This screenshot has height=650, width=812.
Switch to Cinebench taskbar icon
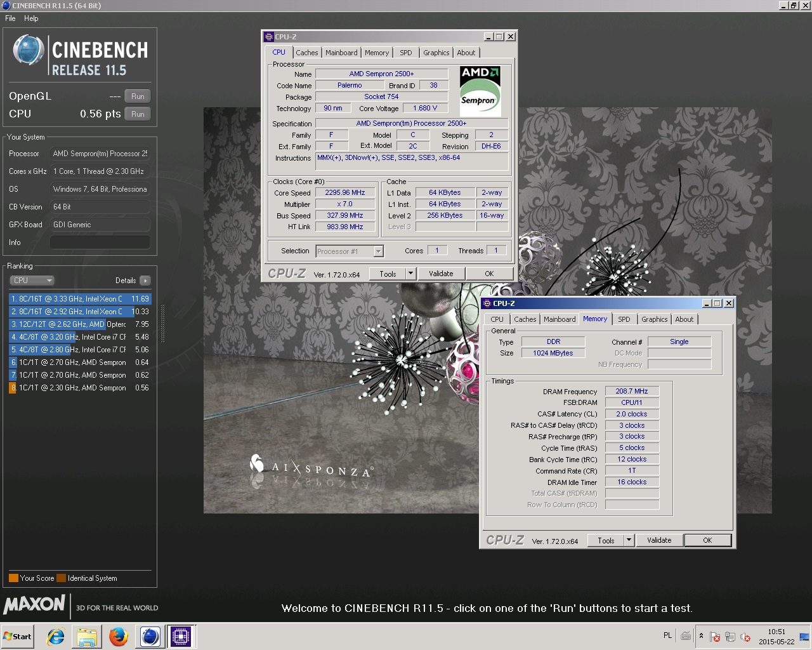[x=150, y=637]
